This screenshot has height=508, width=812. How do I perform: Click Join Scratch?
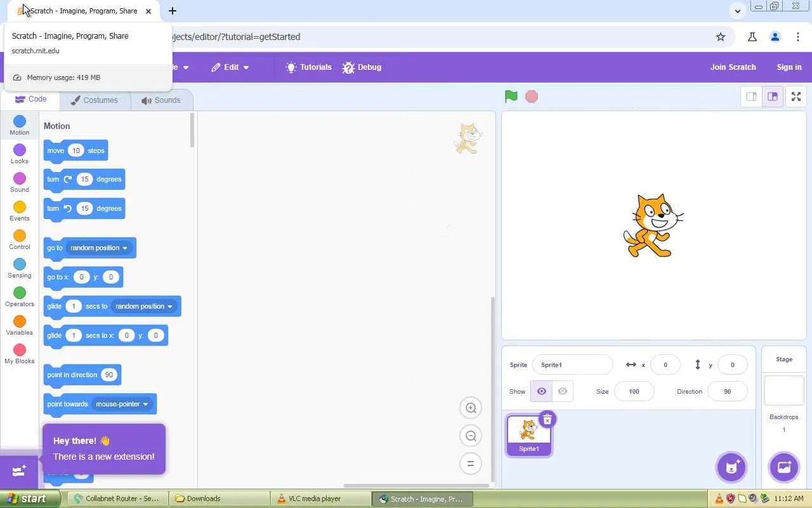tap(733, 67)
